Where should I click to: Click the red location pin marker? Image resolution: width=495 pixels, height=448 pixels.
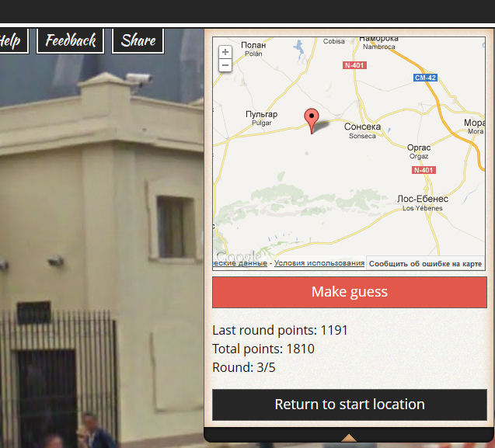(x=312, y=121)
